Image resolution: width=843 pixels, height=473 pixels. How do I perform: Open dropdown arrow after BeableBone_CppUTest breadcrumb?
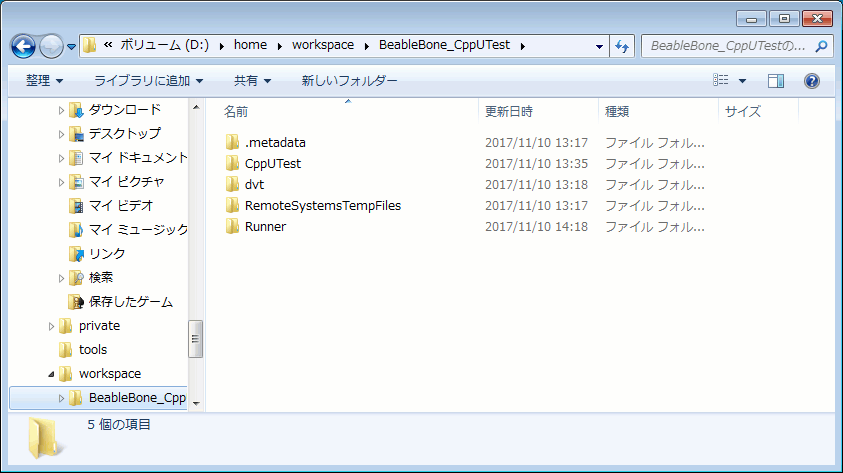coord(523,46)
